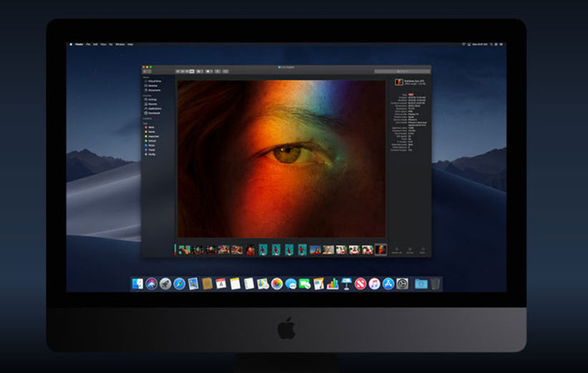This screenshot has height=373, width=588.
Task: Open Finder from the Dock
Action: 137,284
